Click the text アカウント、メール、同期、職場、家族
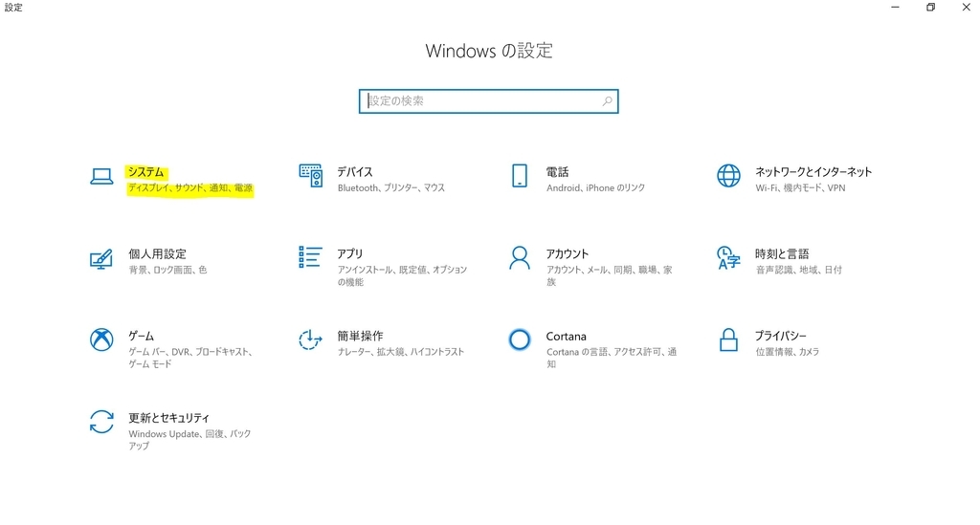 tap(610, 276)
